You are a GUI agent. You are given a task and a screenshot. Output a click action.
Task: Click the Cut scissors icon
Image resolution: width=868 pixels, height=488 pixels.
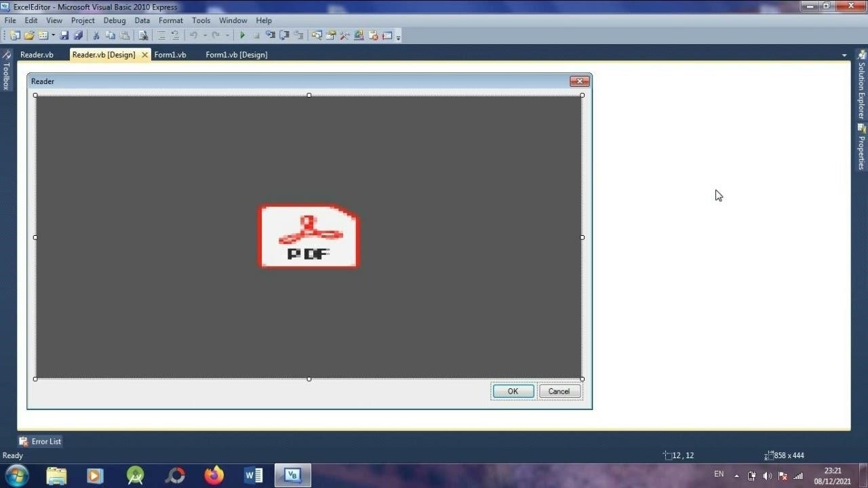coord(96,35)
